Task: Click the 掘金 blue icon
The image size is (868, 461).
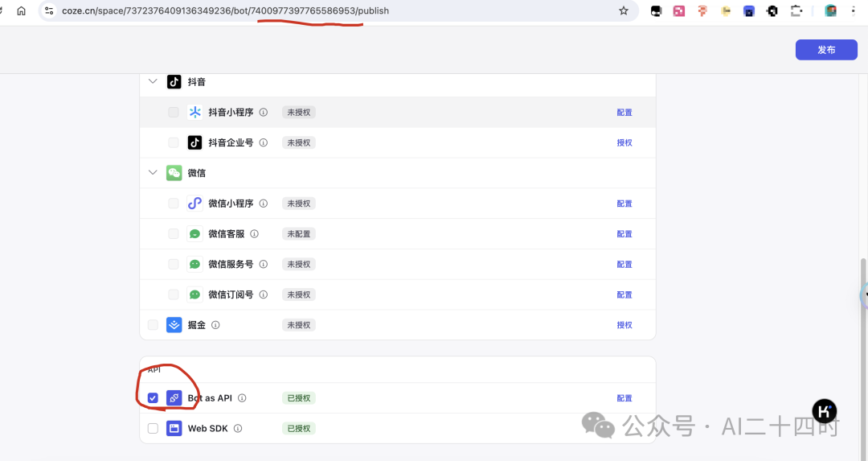Action: click(x=174, y=325)
